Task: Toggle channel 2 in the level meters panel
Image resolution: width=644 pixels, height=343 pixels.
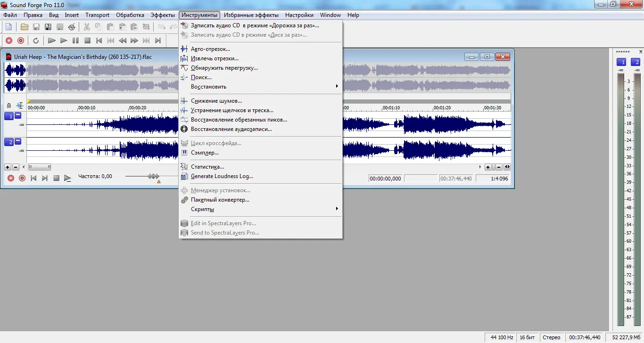Action: pyautogui.click(x=636, y=62)
